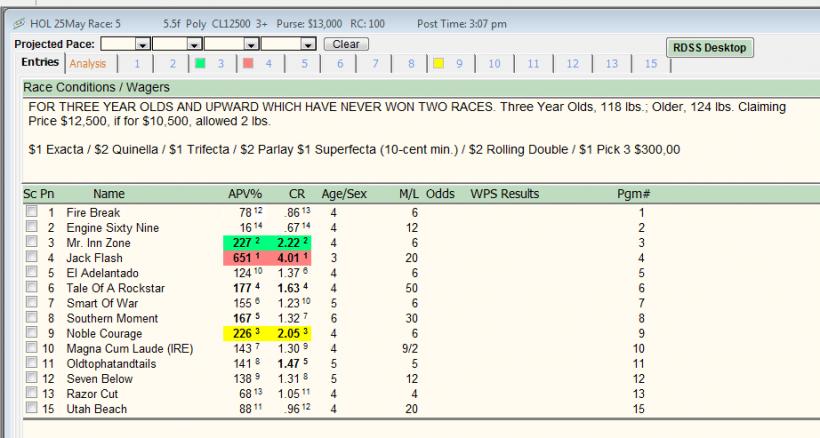Open second Projected Pace dropdown

(194, 44)
